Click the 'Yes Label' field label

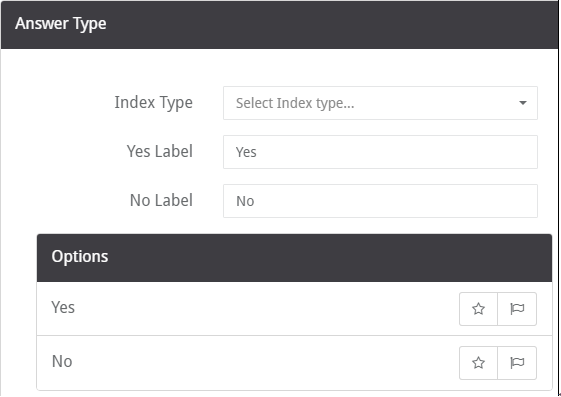[x=160, y=151]
